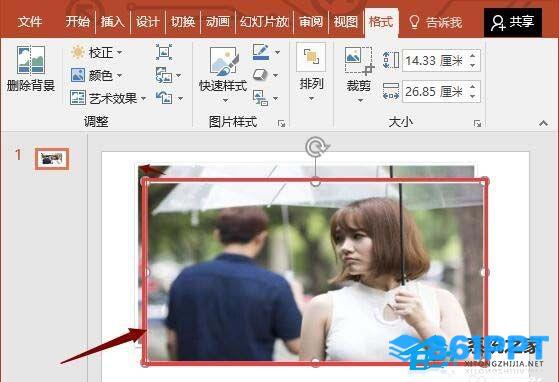The height and width of the screenshot is (382, 559).
Task: Click the Share (共享) button
Action: [x=513, y=22]
